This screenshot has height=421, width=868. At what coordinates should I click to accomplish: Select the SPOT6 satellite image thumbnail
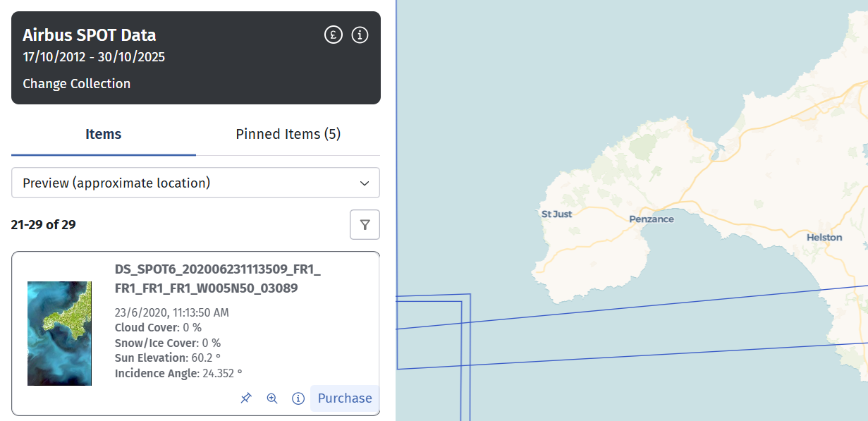(x=59, y=334)
